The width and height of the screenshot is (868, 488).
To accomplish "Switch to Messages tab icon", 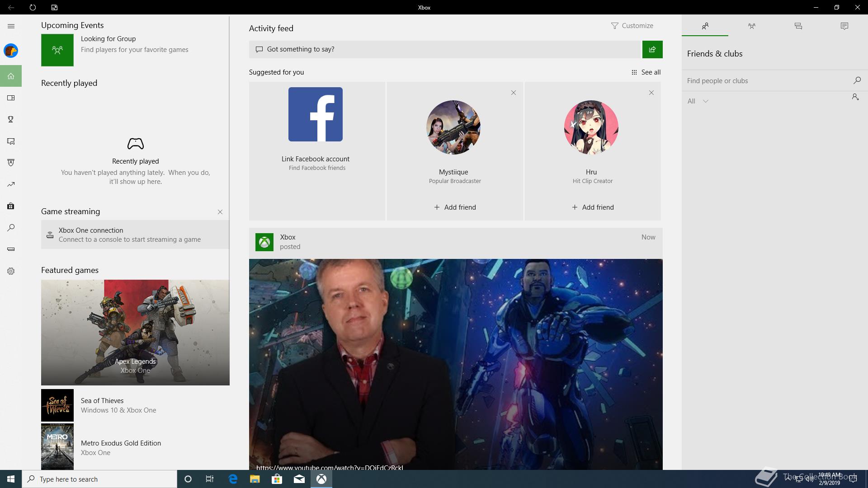I will coord(798,26).
